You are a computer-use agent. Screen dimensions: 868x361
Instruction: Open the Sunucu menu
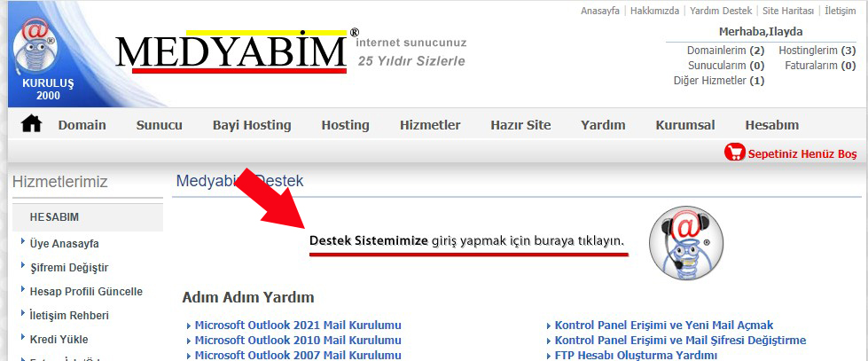coord(160,125)
